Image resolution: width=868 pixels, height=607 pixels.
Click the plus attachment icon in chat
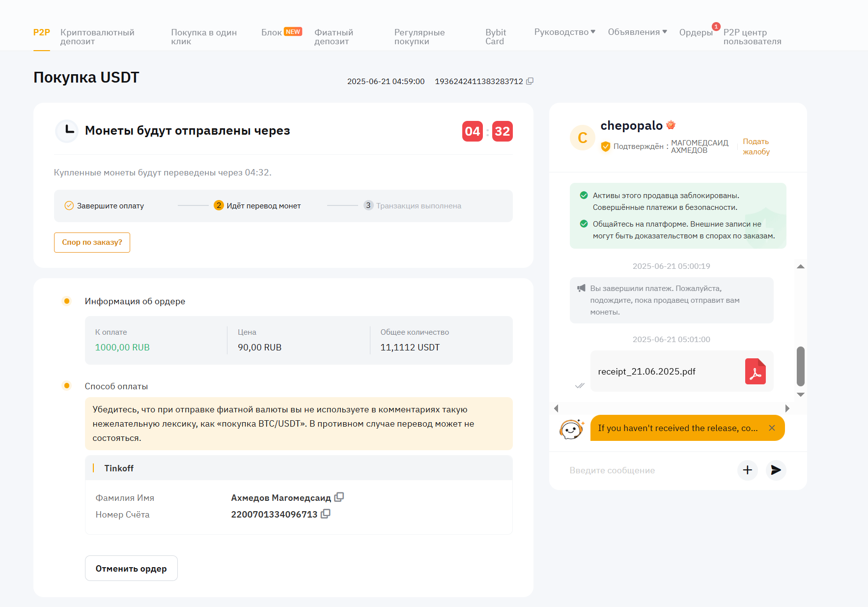point(747,470)
